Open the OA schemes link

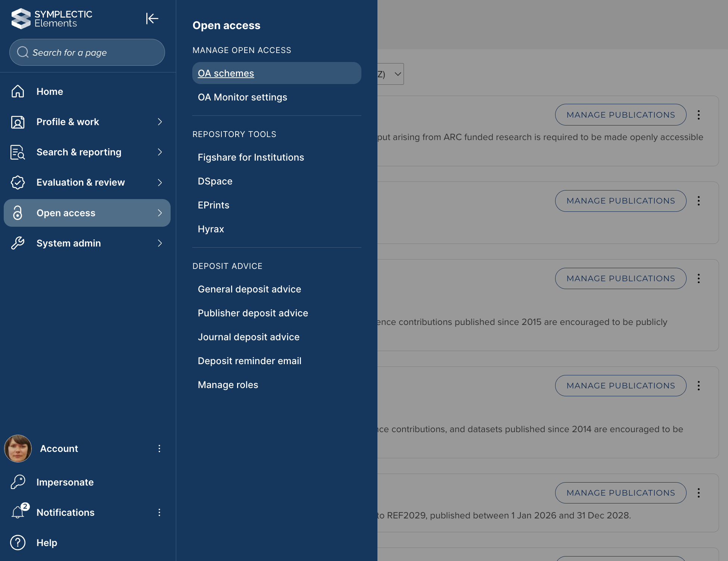tap(225, 73)
